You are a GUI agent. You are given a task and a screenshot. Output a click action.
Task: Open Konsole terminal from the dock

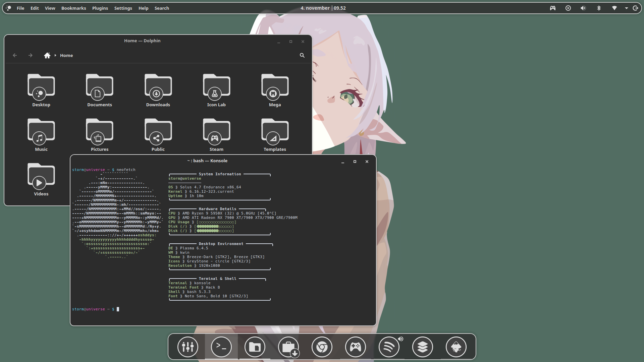(221, 347)
